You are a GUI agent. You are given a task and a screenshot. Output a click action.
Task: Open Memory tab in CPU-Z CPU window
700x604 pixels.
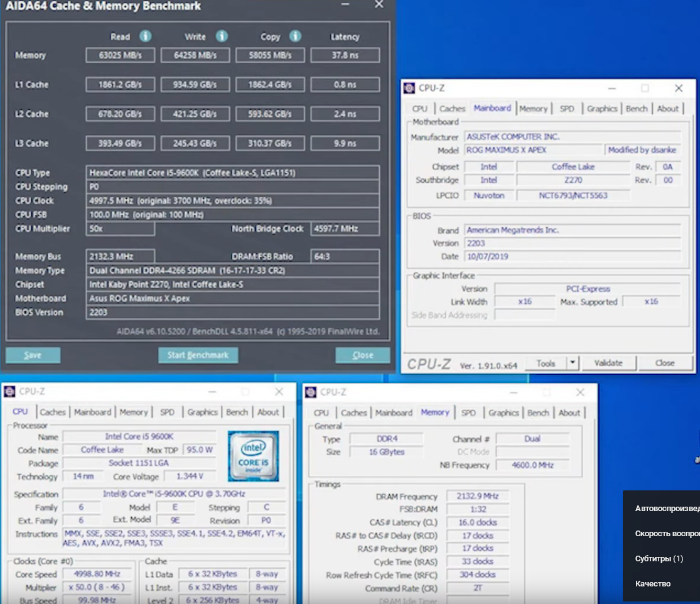tap(134, 412)
